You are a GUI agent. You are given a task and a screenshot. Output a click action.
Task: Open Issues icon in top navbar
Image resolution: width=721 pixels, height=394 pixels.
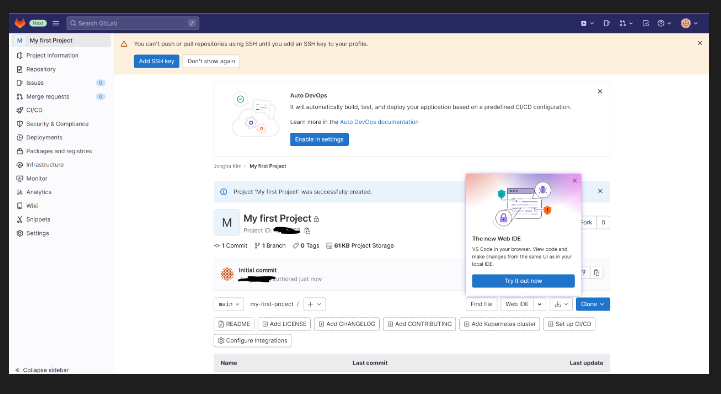coord(607,23)
